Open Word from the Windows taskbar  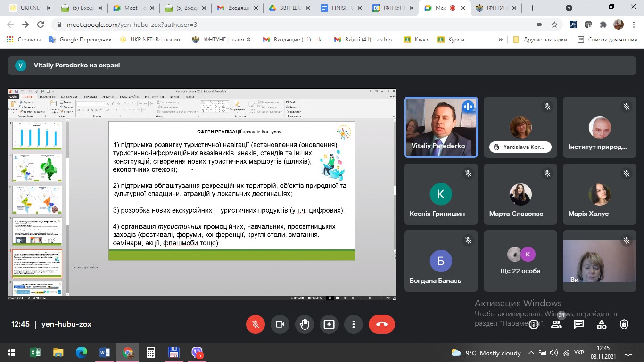coord(104,353)
